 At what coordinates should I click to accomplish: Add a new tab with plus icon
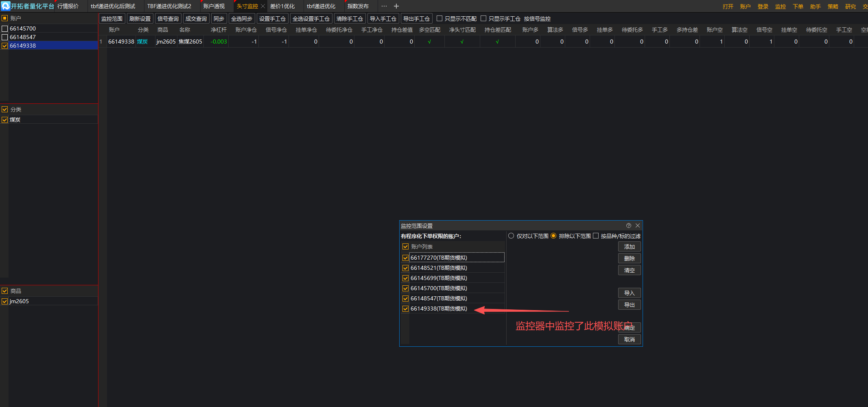(396, 6)
